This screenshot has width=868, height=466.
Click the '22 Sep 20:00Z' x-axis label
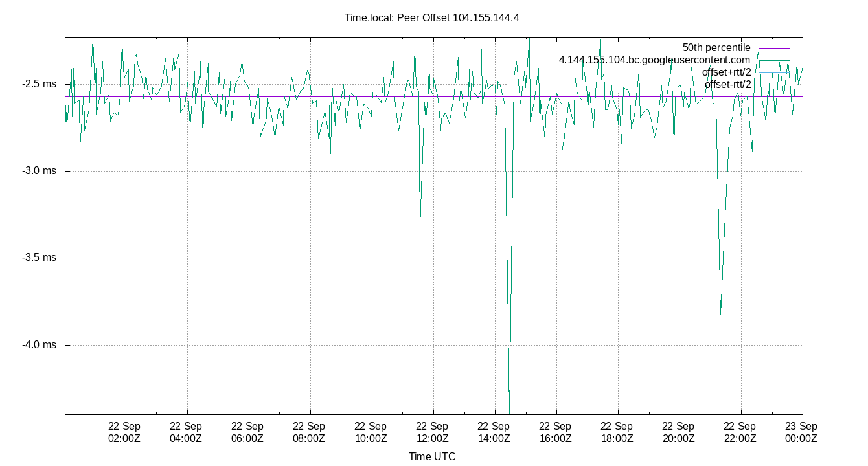coord(678,432)
